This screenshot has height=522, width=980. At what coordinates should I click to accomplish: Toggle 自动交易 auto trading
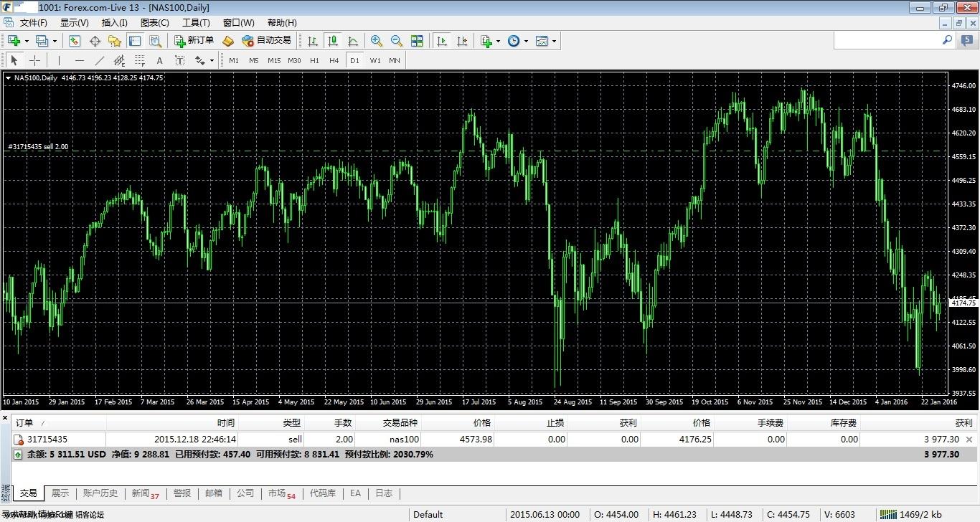(266, 41)
